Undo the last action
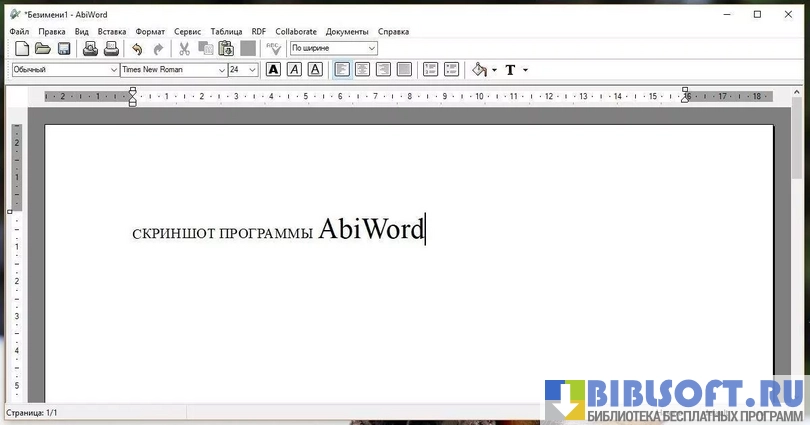810x425 pixels. pyautogui.click(x=137, y=48)
